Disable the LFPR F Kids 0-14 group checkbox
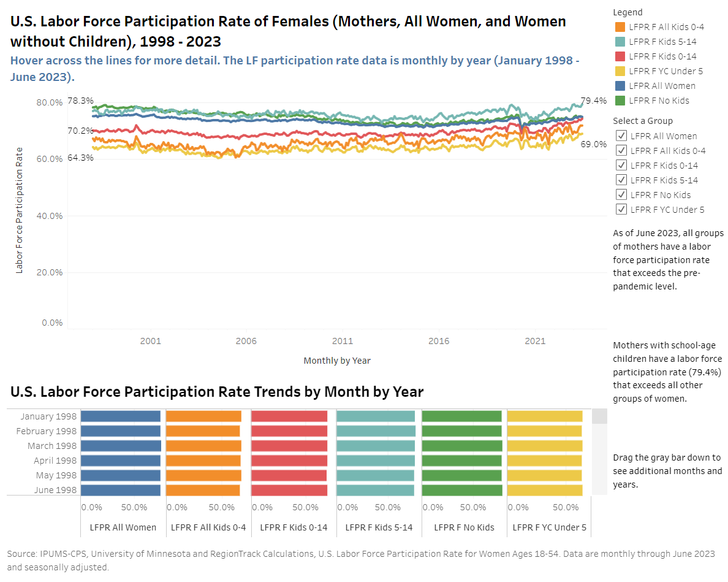Viewport: 728px width, 582px height. (621, 166)
